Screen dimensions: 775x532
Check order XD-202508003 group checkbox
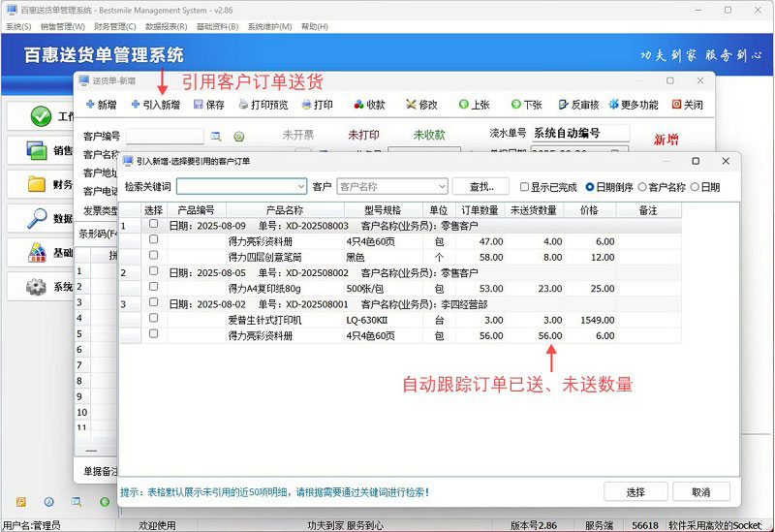[153, 224]
